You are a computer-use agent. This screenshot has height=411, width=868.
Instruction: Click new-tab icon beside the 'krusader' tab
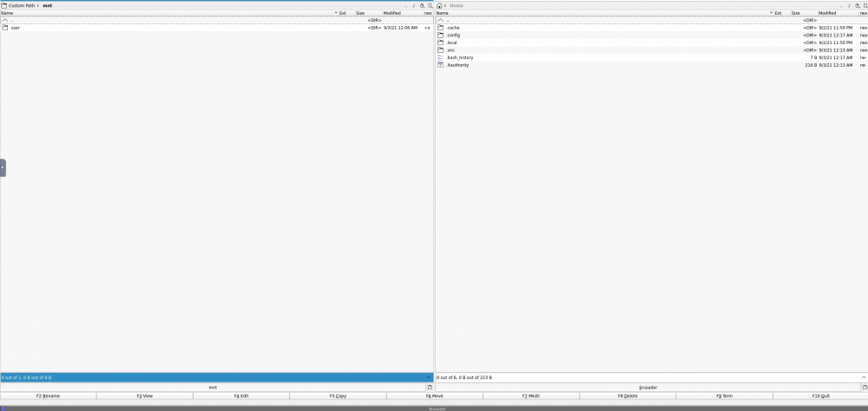(865, 388)
